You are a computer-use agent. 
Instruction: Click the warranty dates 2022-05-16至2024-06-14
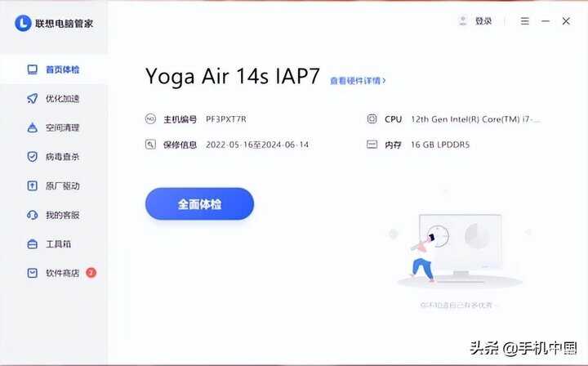pyautogui.click(x=257, y=145)
